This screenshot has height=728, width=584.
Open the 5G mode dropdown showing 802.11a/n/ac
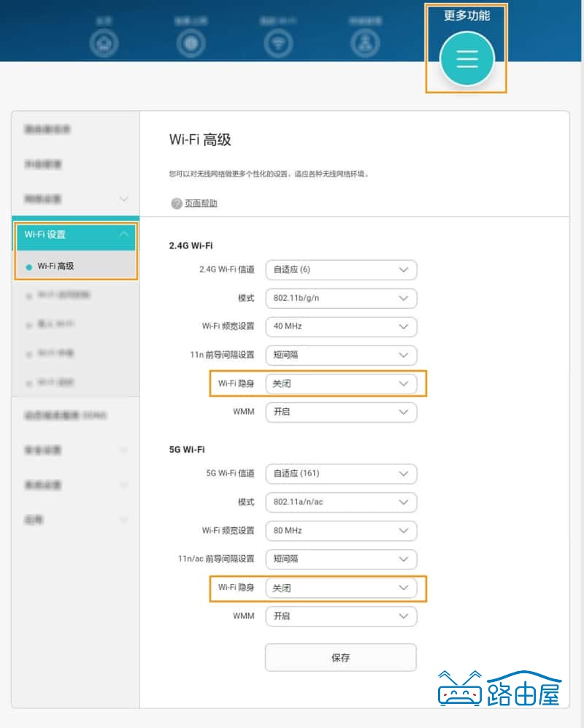coord(341,502)
